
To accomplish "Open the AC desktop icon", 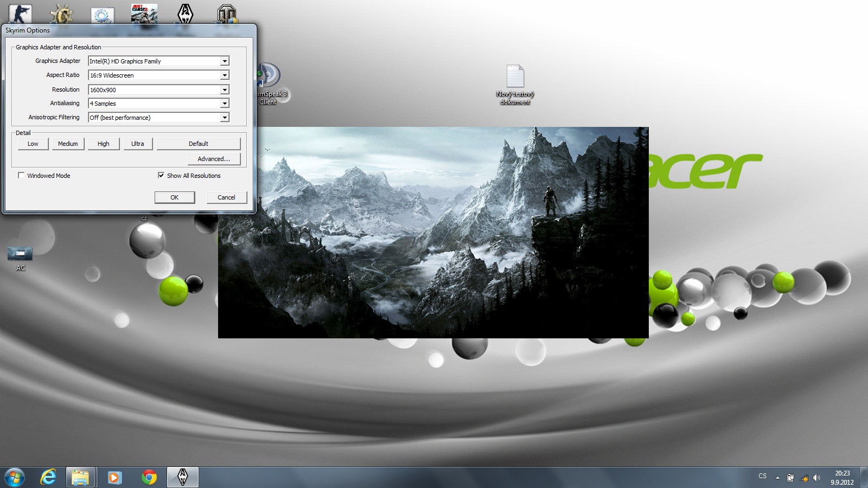I will pyautogui.click(x=21, y=258).
